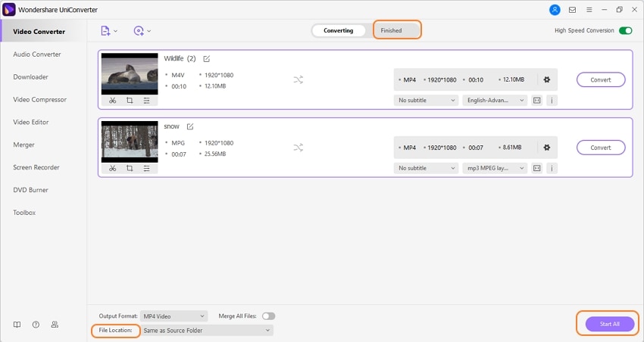Viewport: 644px width, 342px height.
Task: Select Audio Converter in sidebar
Action: pyautogui.click(x=37, y=54)
